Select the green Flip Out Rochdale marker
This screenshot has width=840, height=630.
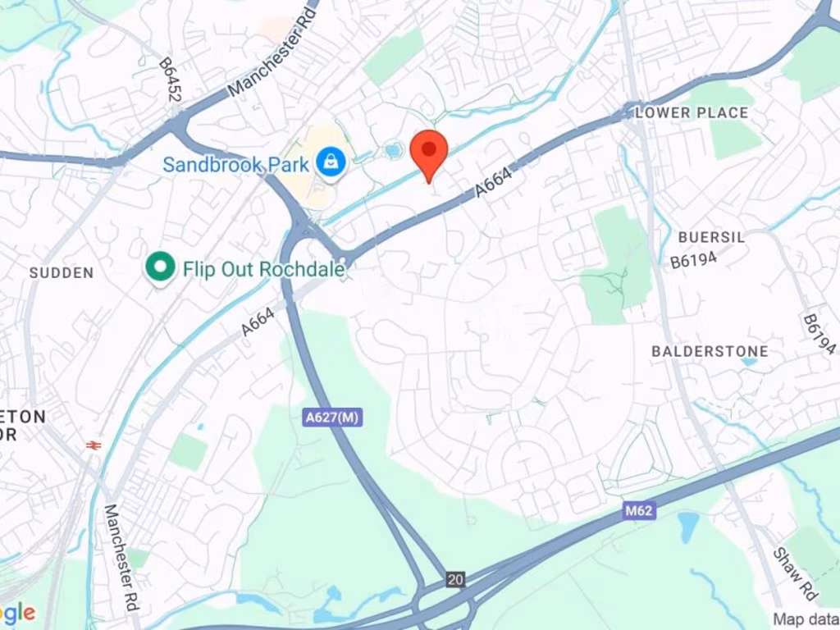tap(160, 267)
